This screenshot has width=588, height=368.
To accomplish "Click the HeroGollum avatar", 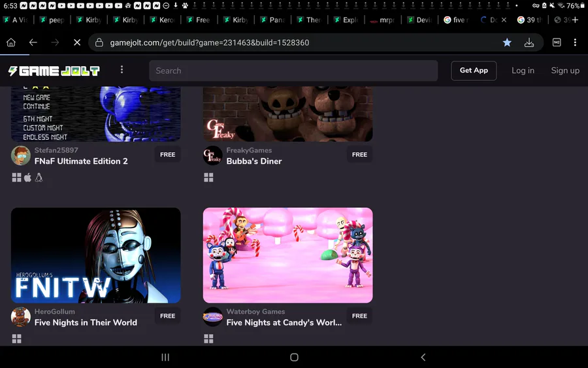I will pos(21,317).
